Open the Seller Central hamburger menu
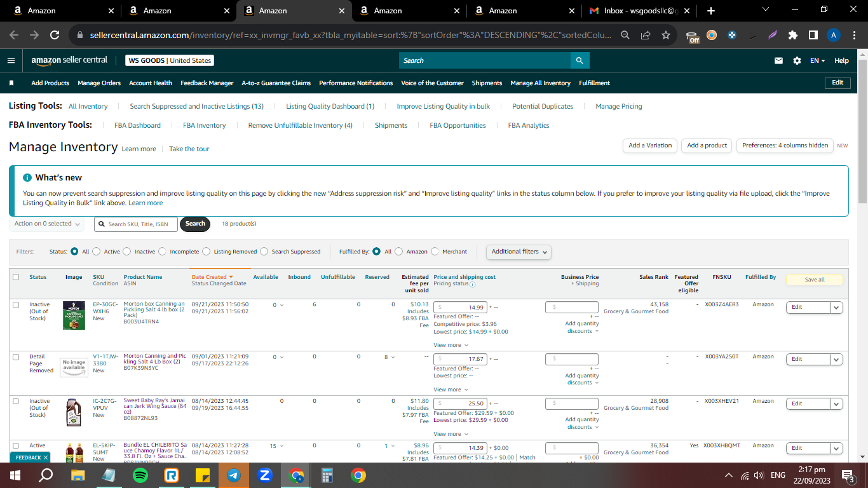Image resolution: width=868 pixels, height=488 pixels. 11,60
